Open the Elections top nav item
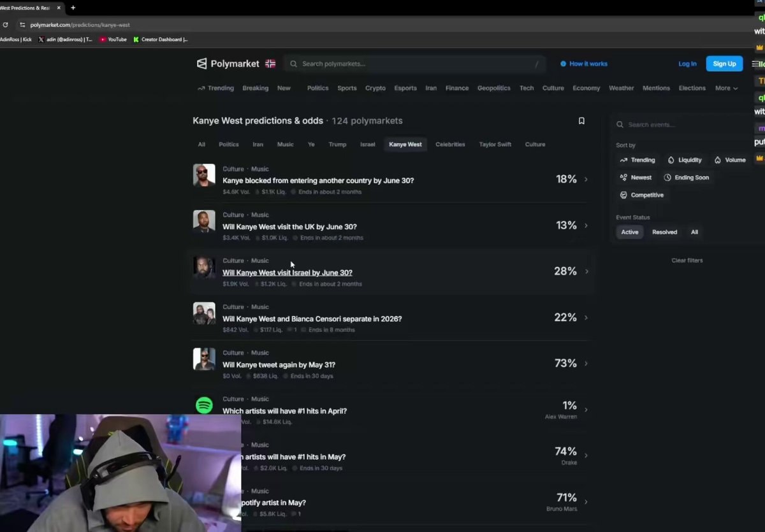This screenshot has width=765, height=532. pos(692,88)
